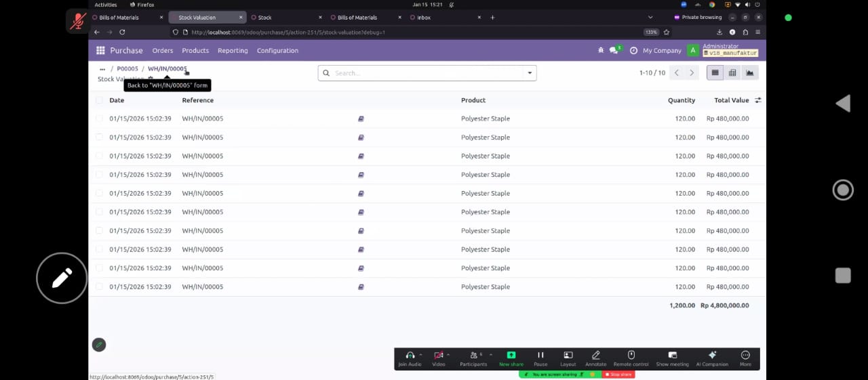This screenshot has height=380, width=868.
Task: Go to next page of records
Action: coord(692,73)
